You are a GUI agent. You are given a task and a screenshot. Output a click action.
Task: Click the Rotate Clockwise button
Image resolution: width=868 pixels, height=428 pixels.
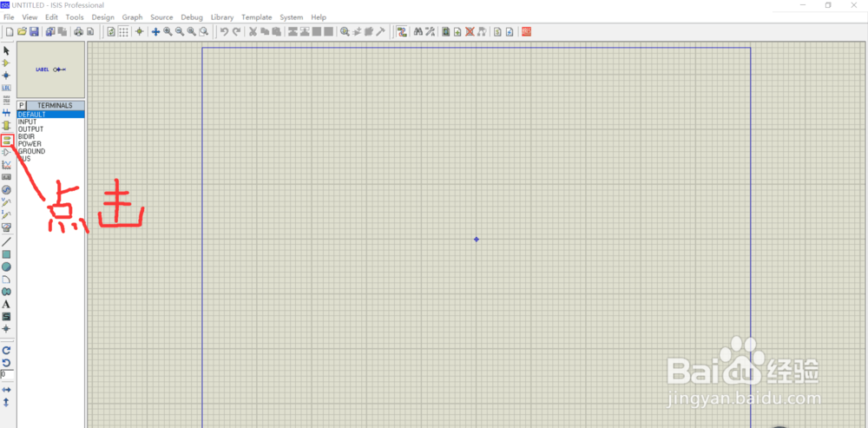click(x=7, y=351)
